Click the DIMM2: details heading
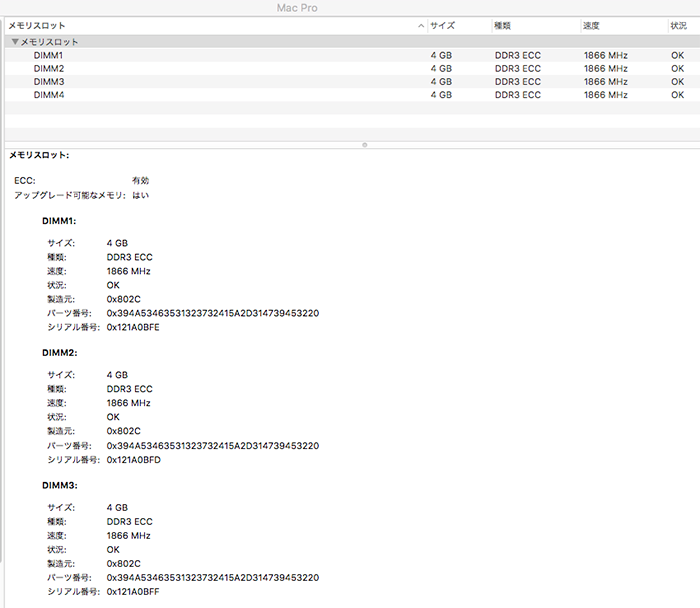This screenshot has height=608, width=700. click(60, 353)
